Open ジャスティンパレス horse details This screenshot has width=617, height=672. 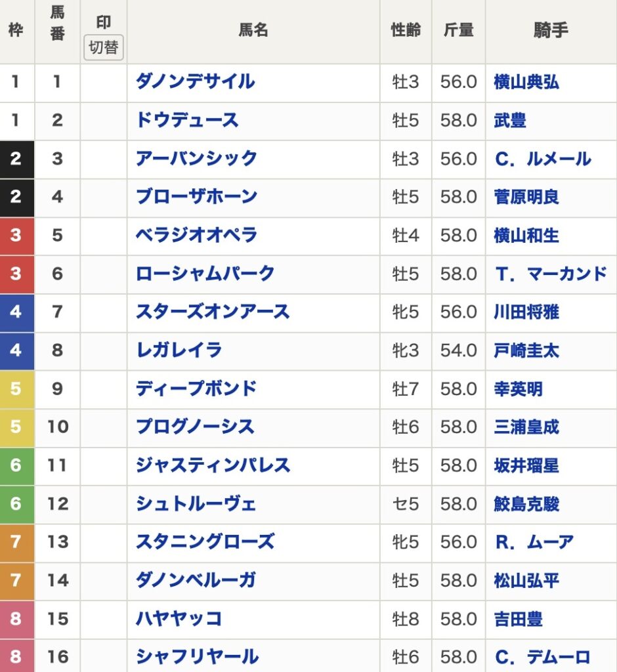click(212, 465)
